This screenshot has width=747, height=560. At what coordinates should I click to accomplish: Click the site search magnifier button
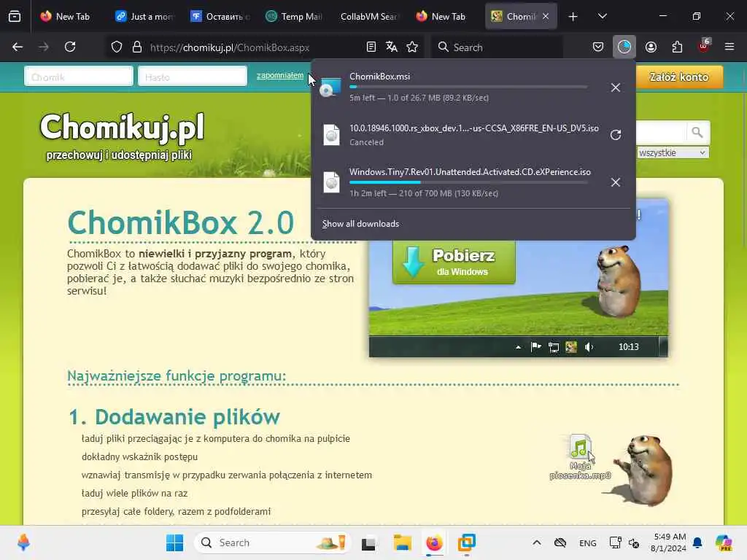[x=697, y=133]
